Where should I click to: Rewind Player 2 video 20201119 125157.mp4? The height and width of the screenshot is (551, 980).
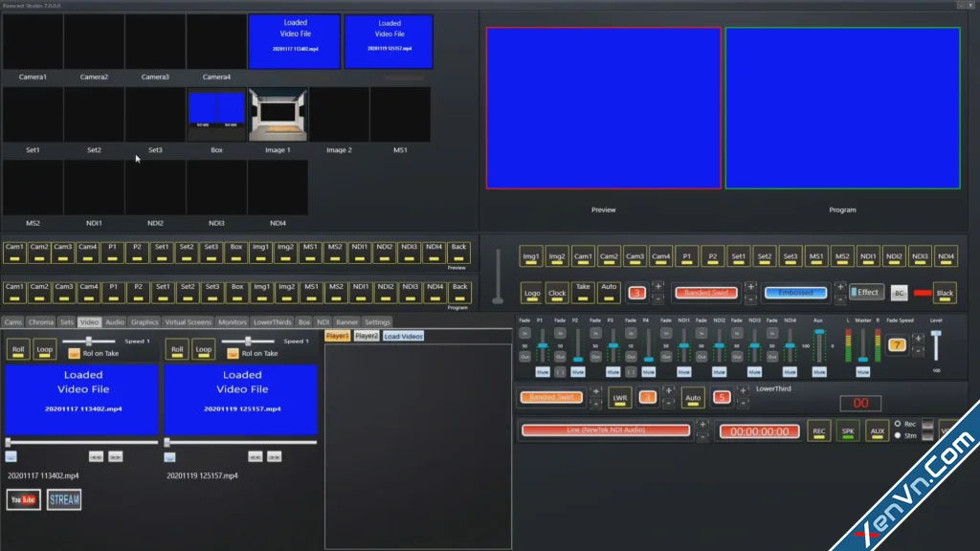coord(255,456)
